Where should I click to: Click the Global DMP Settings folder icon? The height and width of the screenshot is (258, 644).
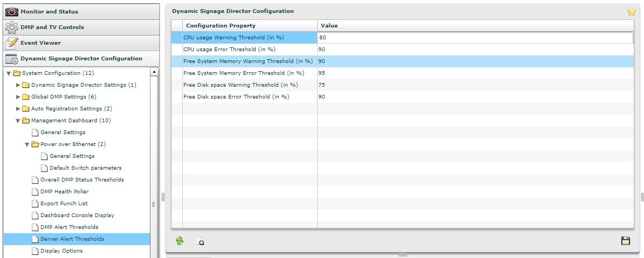click(26, 97)
